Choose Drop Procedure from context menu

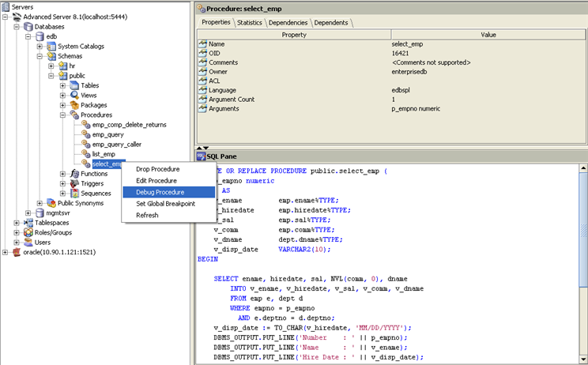point(158,168)
